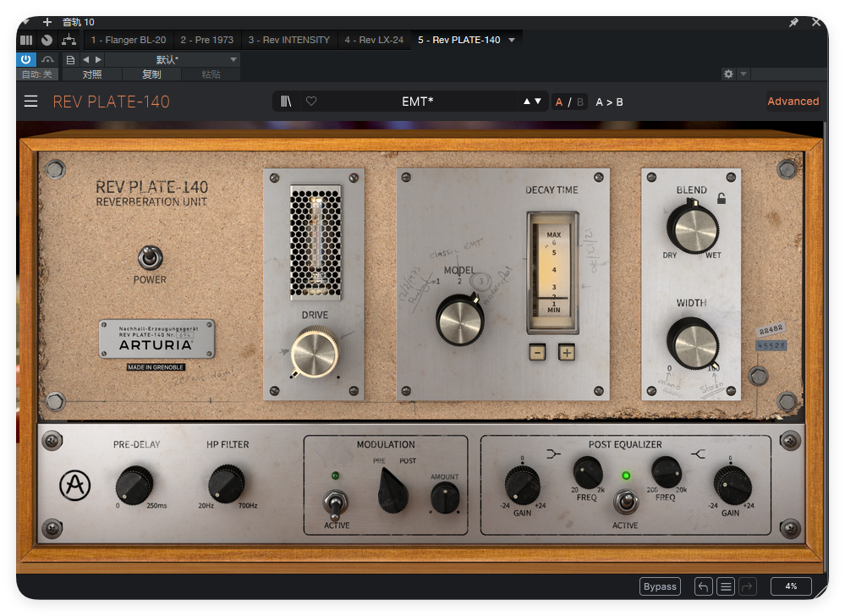Expand the dropdown arrow beside the gear
The image size is (845, 616).
click(743, 74)
